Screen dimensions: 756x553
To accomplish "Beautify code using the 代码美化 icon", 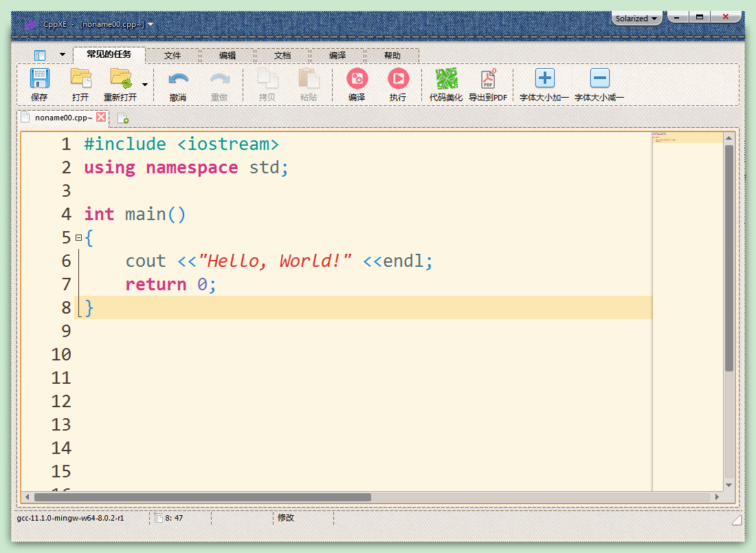I will (446, 78).
